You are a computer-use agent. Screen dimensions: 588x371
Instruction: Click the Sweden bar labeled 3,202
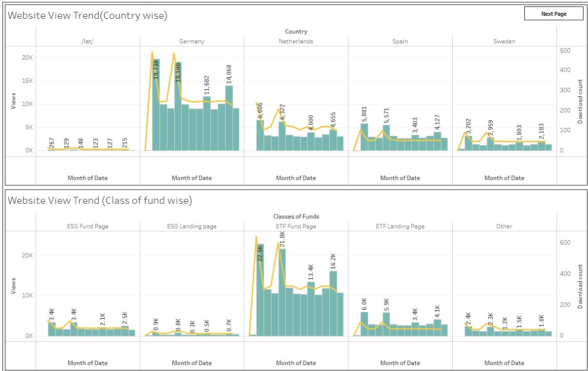469,144
